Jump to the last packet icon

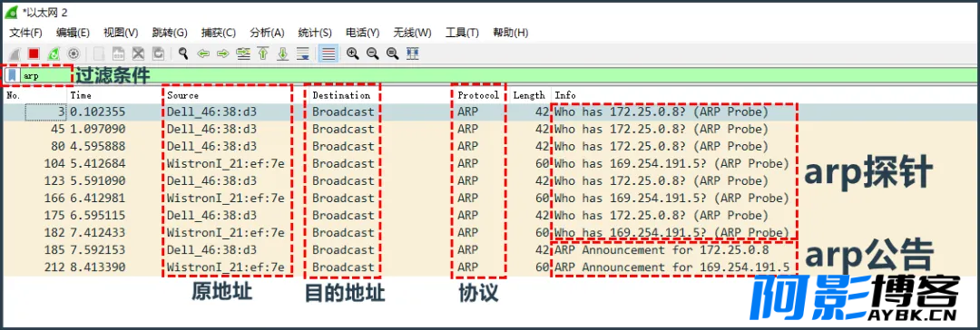coord(283,53)
